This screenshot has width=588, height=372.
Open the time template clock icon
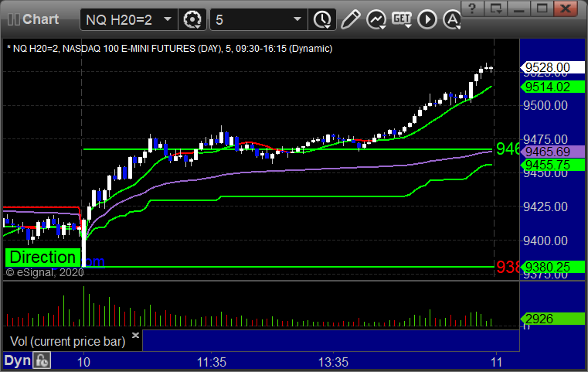pyautogui.click(x=322, y=19)
